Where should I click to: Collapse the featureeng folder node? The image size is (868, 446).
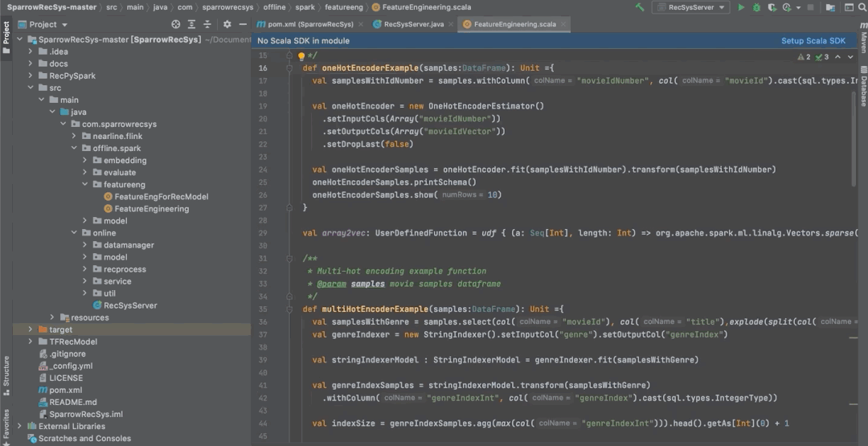pos(86,185)
